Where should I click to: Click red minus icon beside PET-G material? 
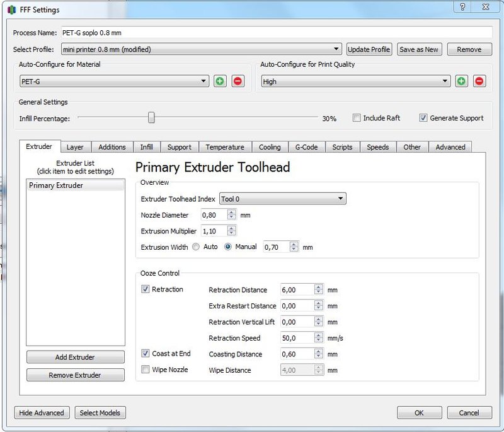coord(238,81)
